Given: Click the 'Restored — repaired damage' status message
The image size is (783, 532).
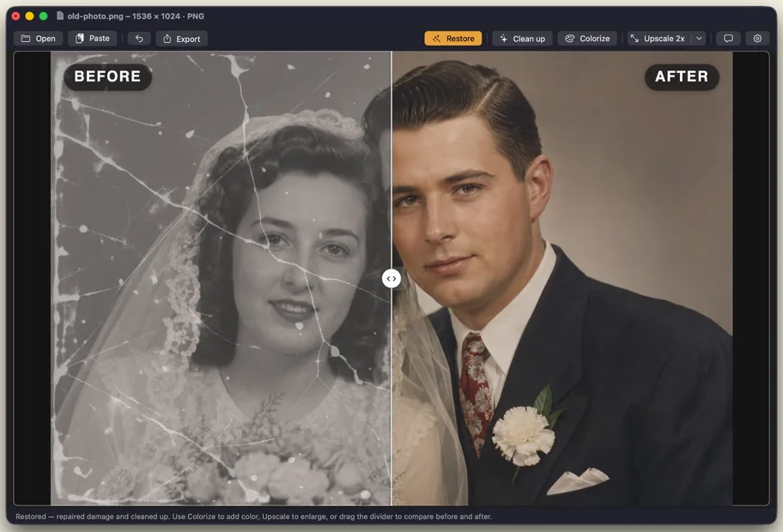Looking at the screenshot, I should click(253, 517).
